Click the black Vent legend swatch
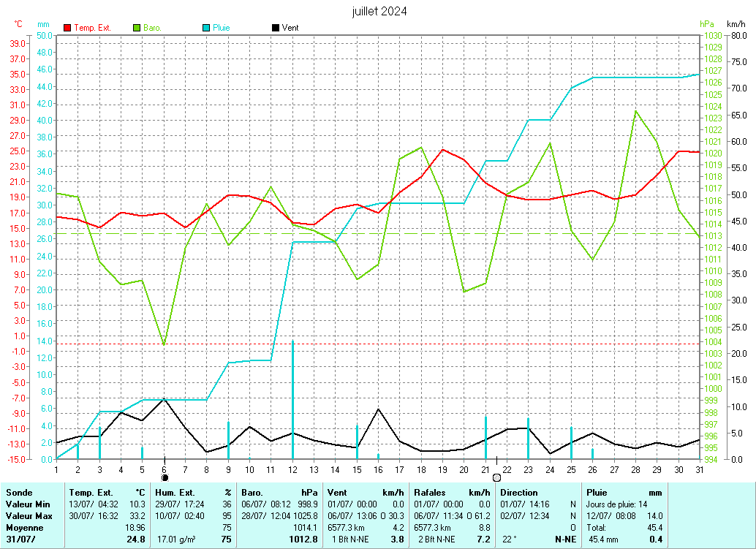756x549 pixels. (x=275, y=28)
